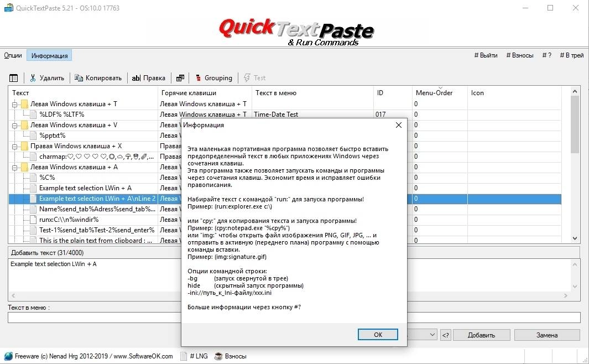Sort by Icon column header

(514, 93)
